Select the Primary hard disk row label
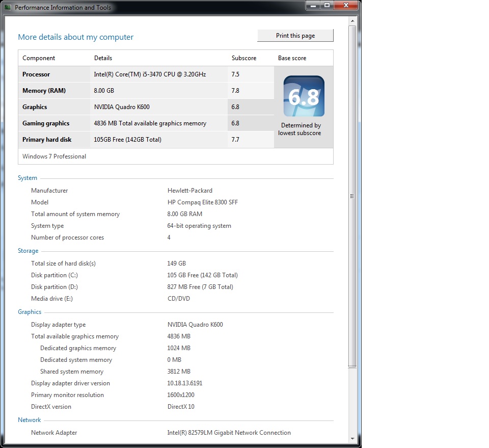 point(47,140)
